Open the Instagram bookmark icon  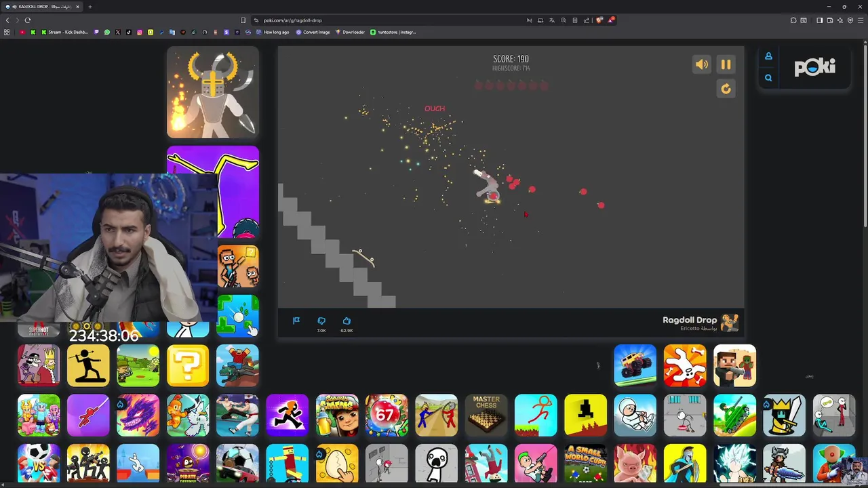pos(140,32)
